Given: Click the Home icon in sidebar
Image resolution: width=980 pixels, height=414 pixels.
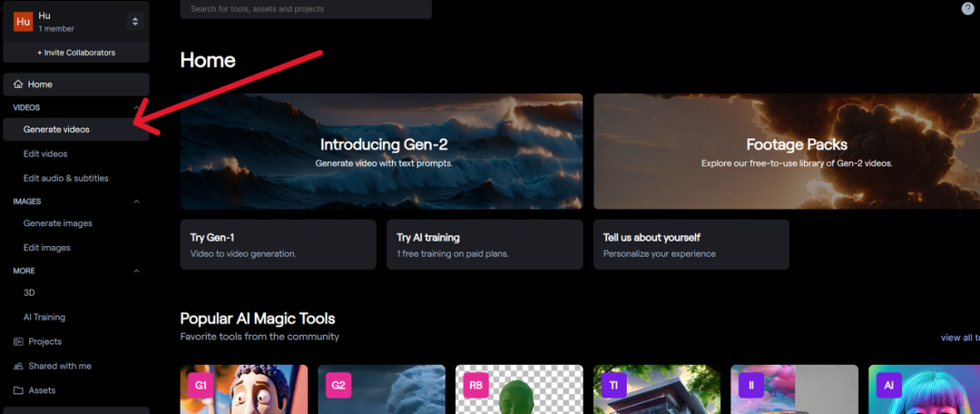Looking at the screenshot, I should click(x=19, y=84).
